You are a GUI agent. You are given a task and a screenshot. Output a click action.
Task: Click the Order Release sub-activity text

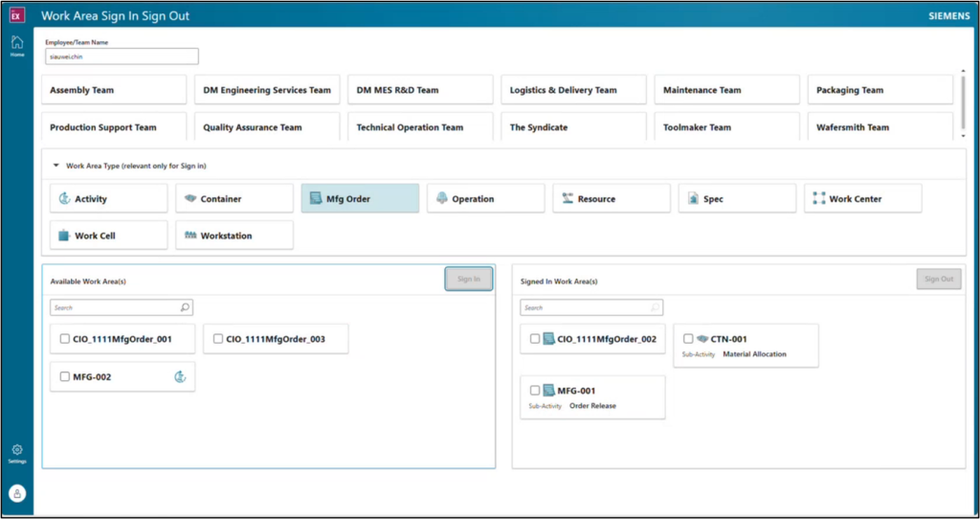592,406
